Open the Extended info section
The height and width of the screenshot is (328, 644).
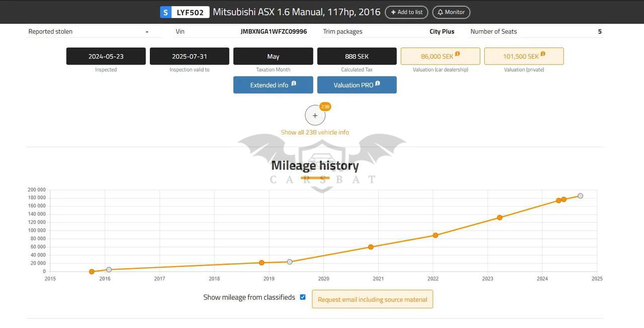[269, 85]
